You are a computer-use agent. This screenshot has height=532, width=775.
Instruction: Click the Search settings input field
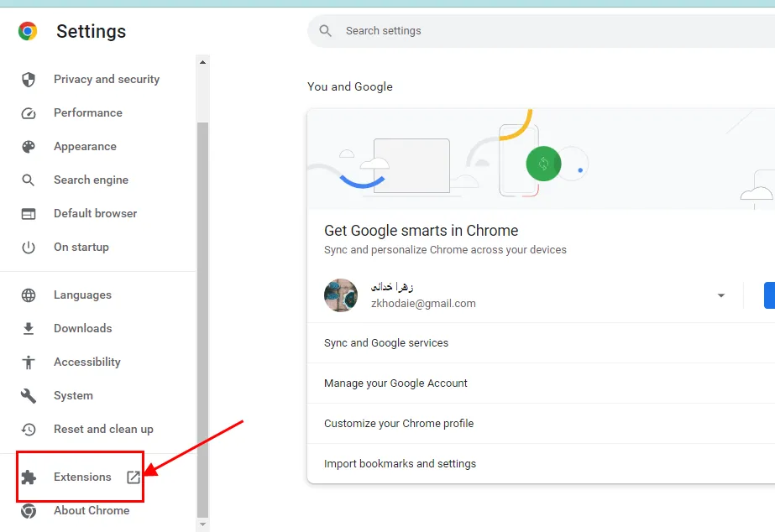point(542,31)
